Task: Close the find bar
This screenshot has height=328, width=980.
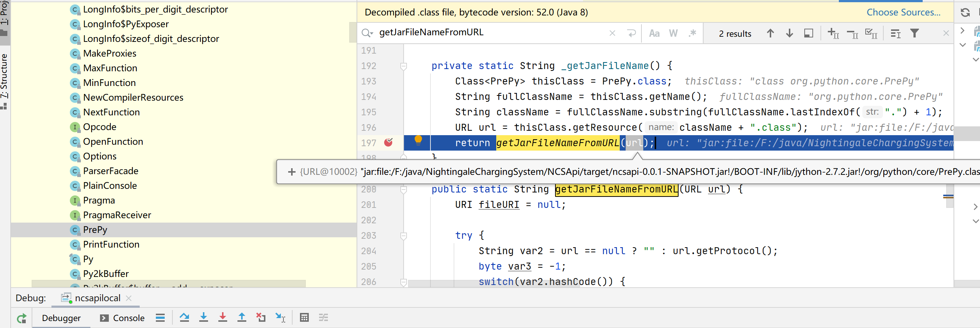Action: (x=946, y=33)
